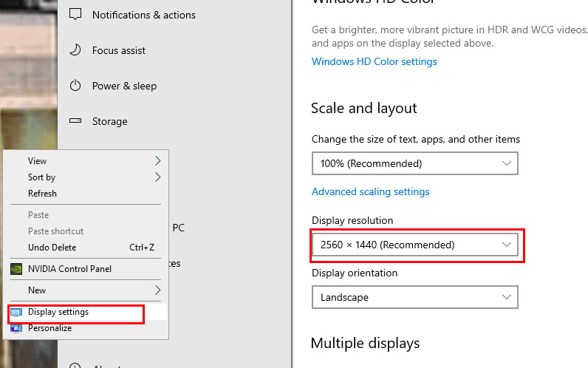Choose Personalize from the context menu
The height and width of the screenshot is (368, 588).
49,328
